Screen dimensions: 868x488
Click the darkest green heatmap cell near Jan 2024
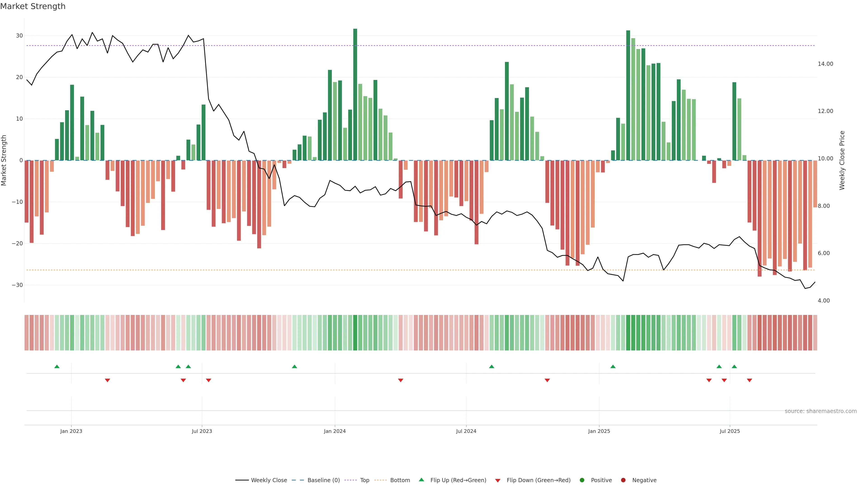click(x=355, y=332)
